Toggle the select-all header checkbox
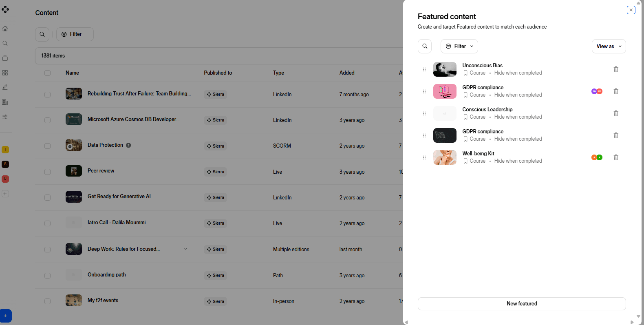 [x=48, y=73]
